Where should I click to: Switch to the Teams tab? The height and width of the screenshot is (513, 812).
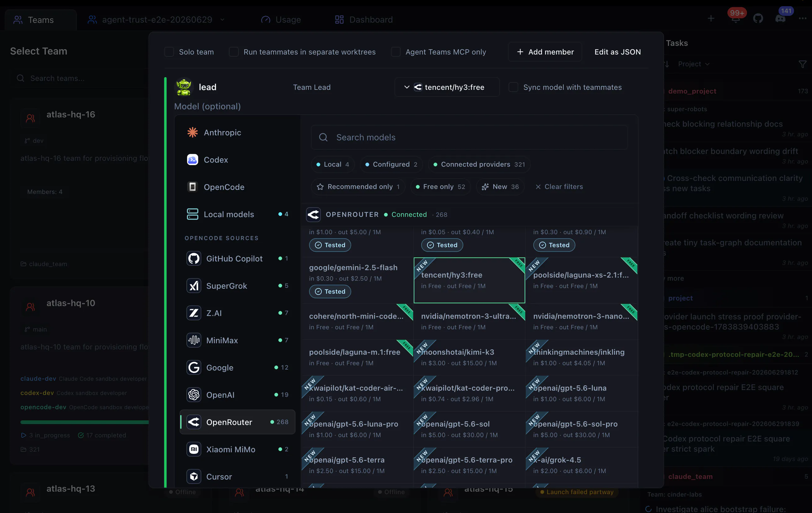[41, 20]
